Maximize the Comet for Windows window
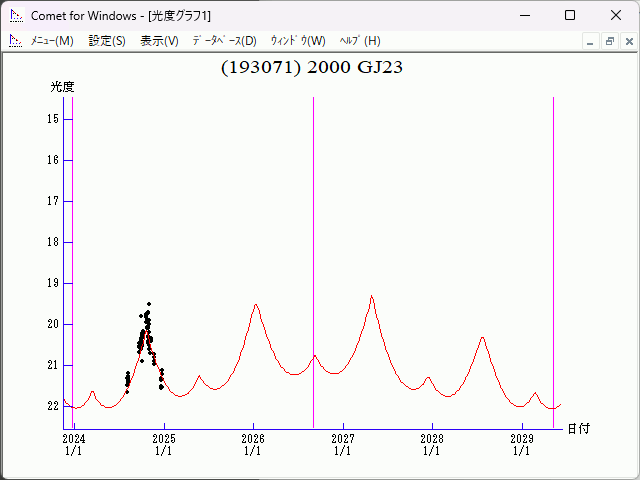This screenshot has width=640, height=480. 569,15
